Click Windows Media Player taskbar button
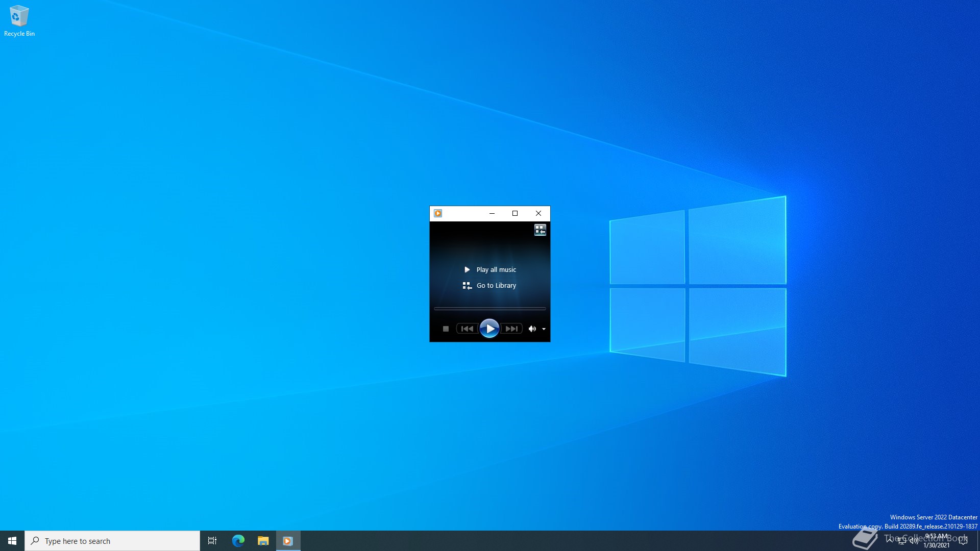 tap(288, 541)
